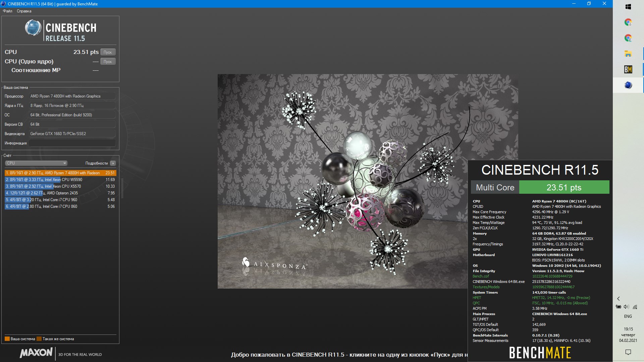Click the Cinebench globe logo icon

tap(33, 28)
